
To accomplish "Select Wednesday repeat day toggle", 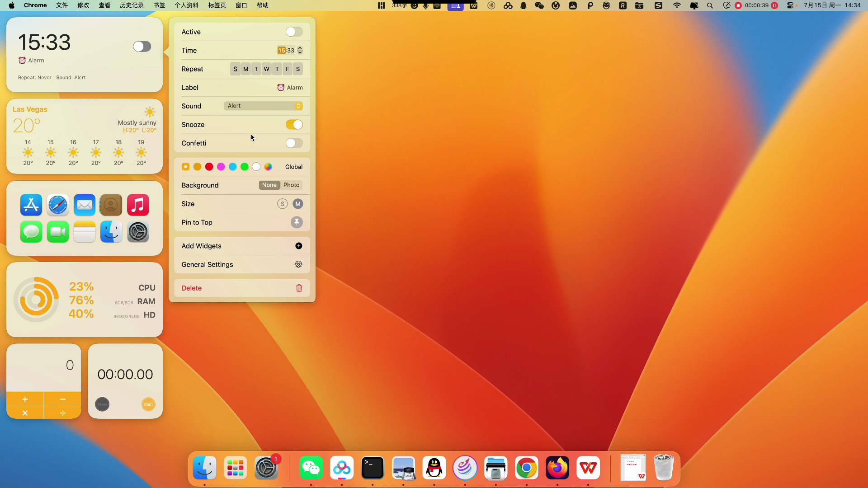I will pos(266,69).
